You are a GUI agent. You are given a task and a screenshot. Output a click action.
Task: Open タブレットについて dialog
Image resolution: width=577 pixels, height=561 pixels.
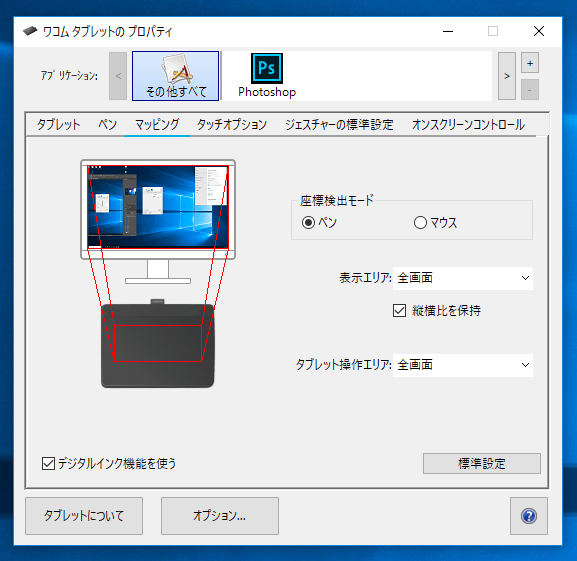84,516
